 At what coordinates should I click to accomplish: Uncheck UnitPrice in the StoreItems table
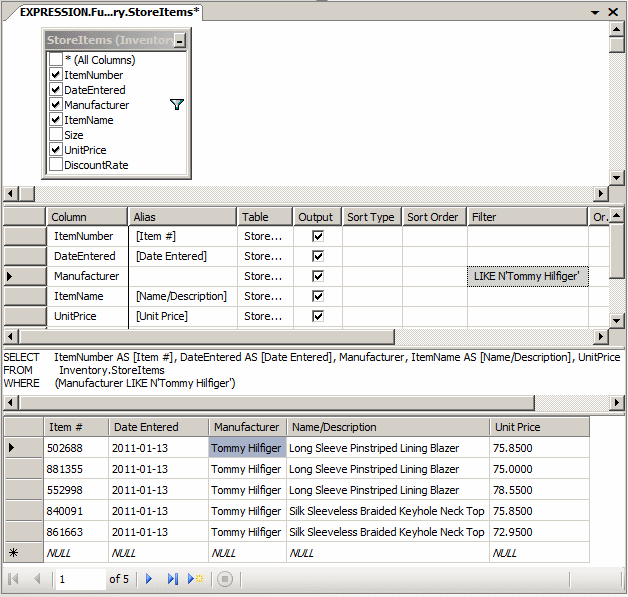tap(56, 150)
